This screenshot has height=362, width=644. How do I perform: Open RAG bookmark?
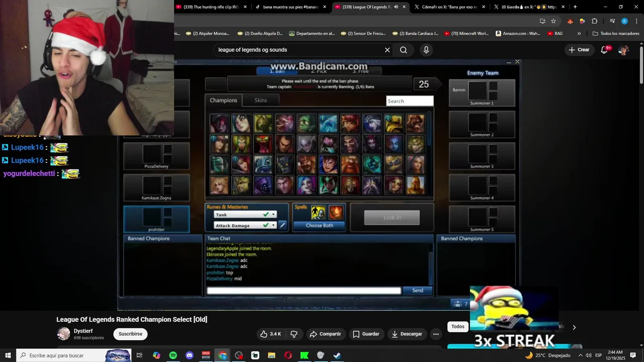point(554,34)
